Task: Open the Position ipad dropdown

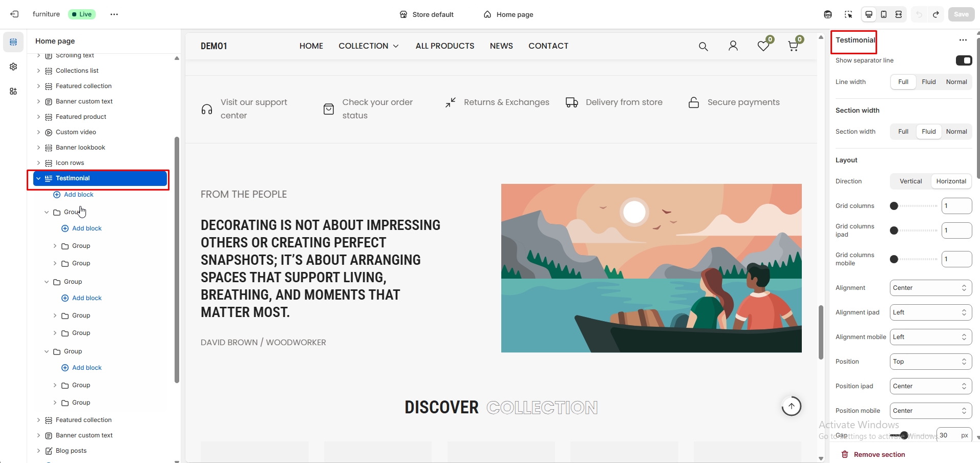Action: point(930,386)
